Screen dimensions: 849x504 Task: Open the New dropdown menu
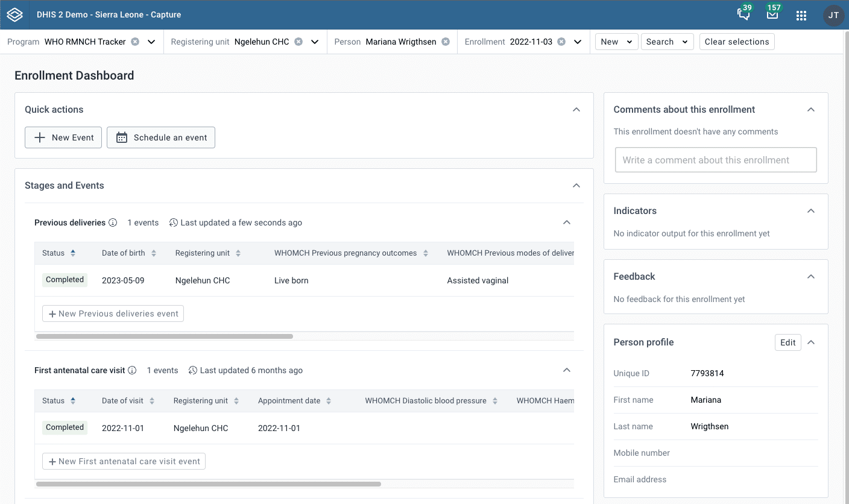coord(617,42)
